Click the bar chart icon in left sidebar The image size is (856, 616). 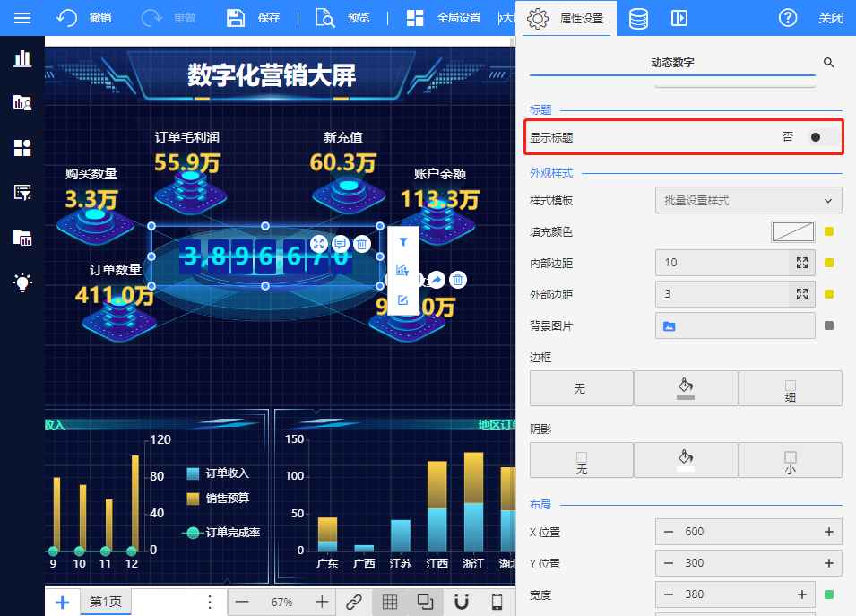coord(22,59)
